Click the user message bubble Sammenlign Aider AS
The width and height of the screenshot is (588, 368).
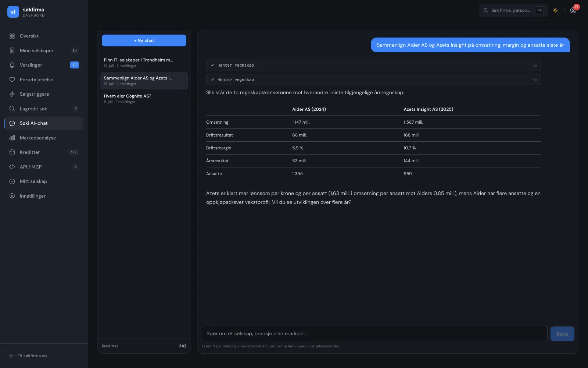tap(470, 45)
